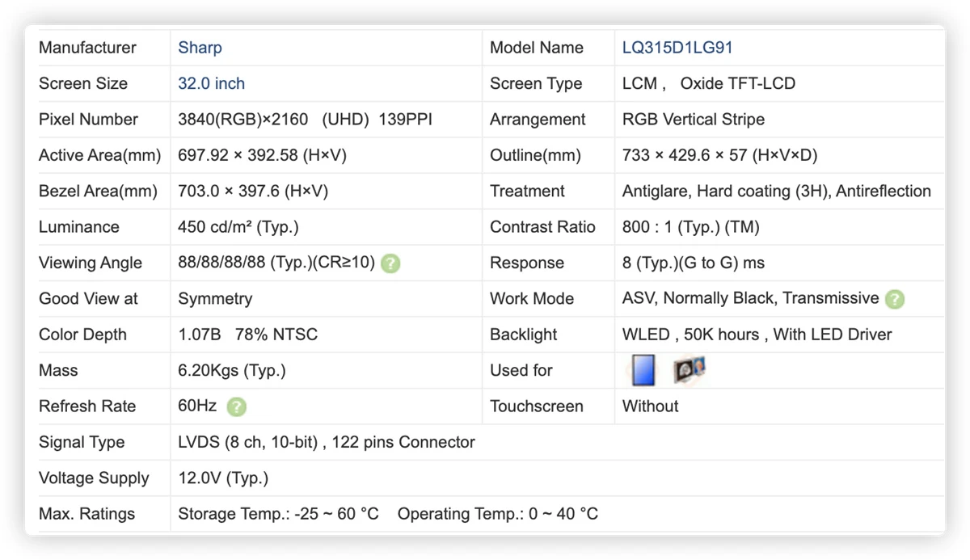Click the Luminance label
Screen dimensions: 970x560
(78, 227)
